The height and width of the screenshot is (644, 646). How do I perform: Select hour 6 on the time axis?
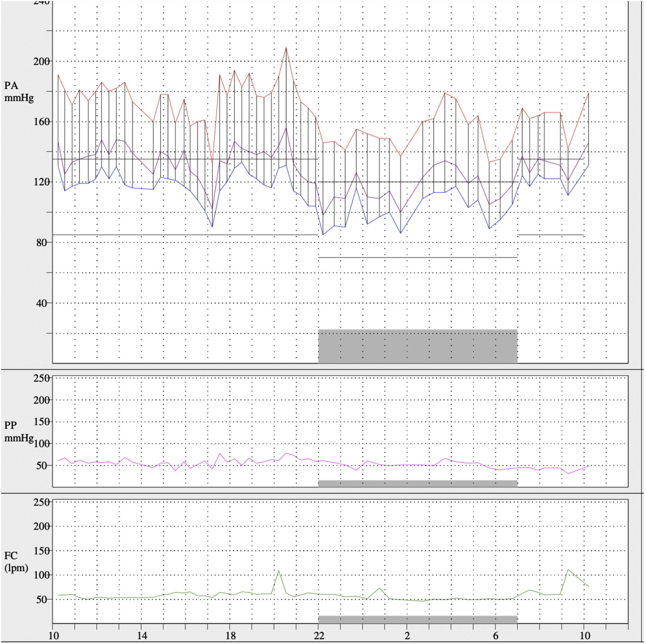tap(496, 635)
